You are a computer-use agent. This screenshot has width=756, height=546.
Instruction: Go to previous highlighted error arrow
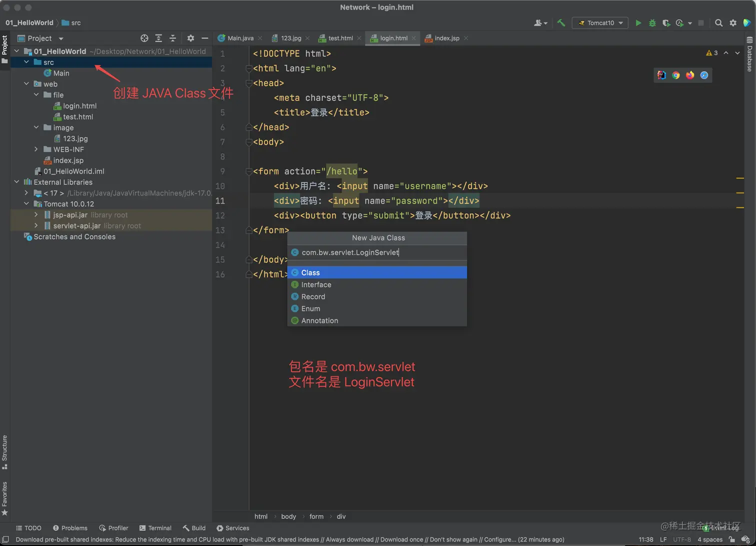tap(726, 53)
